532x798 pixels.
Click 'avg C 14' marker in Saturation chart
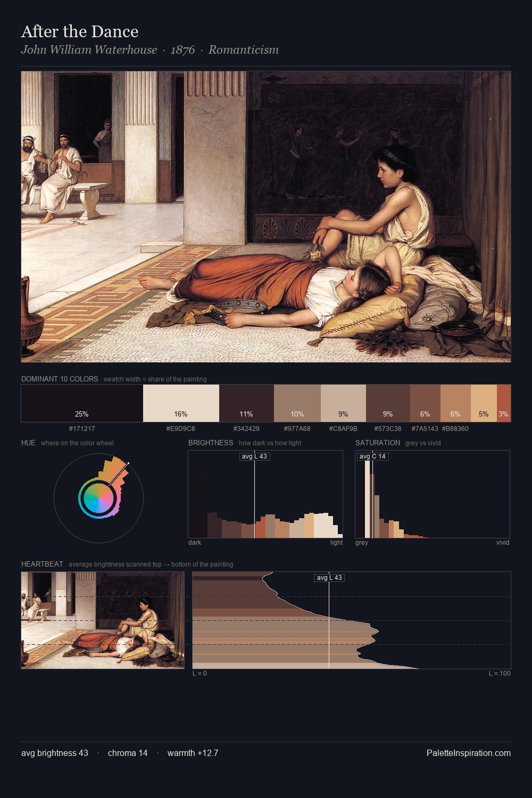(372, 456)
